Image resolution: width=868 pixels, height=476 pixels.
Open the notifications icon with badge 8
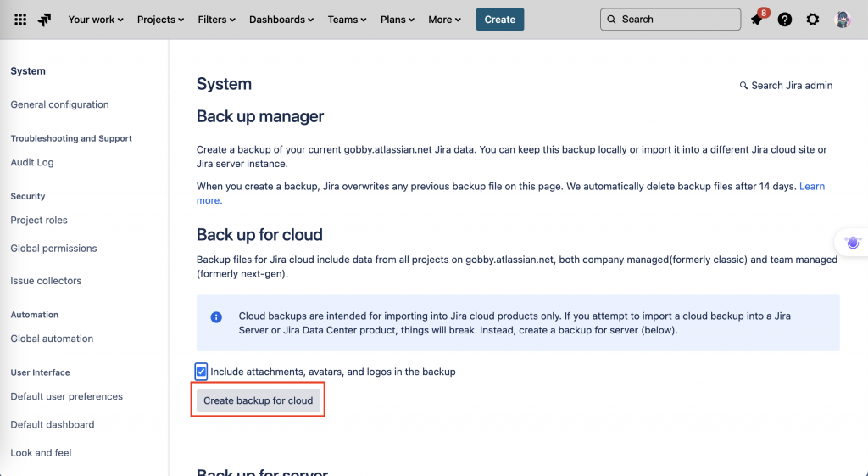pos(757,20)
